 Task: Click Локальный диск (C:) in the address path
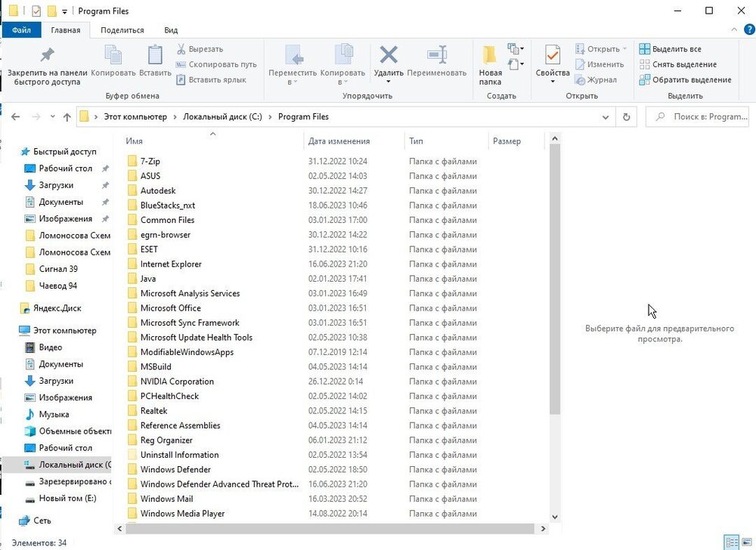point(222,117)
